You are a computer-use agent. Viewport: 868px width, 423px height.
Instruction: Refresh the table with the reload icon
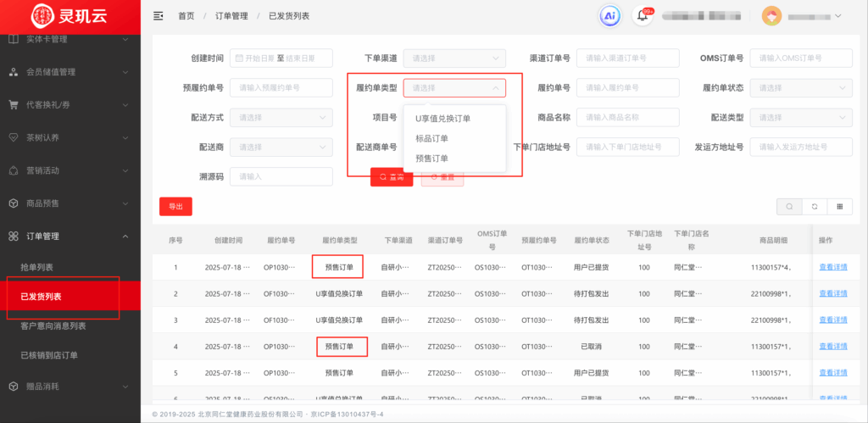pos(815,206)
